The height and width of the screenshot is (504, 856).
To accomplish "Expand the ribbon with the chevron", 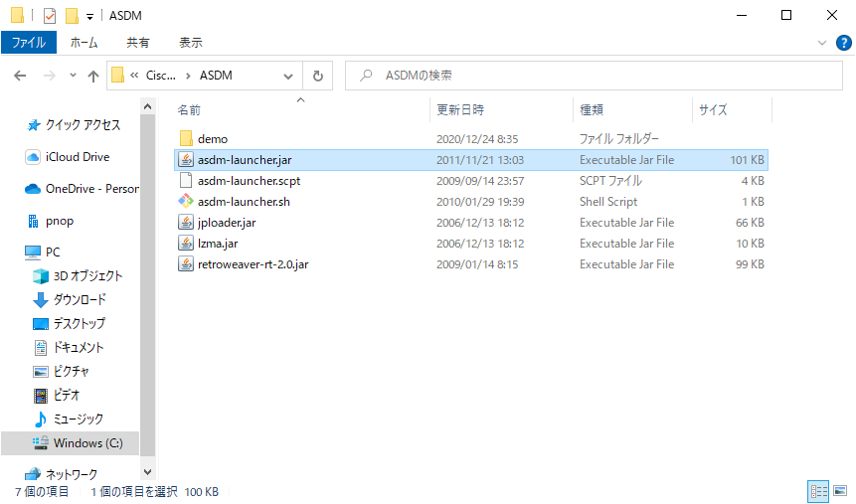I will click(821, 43).
